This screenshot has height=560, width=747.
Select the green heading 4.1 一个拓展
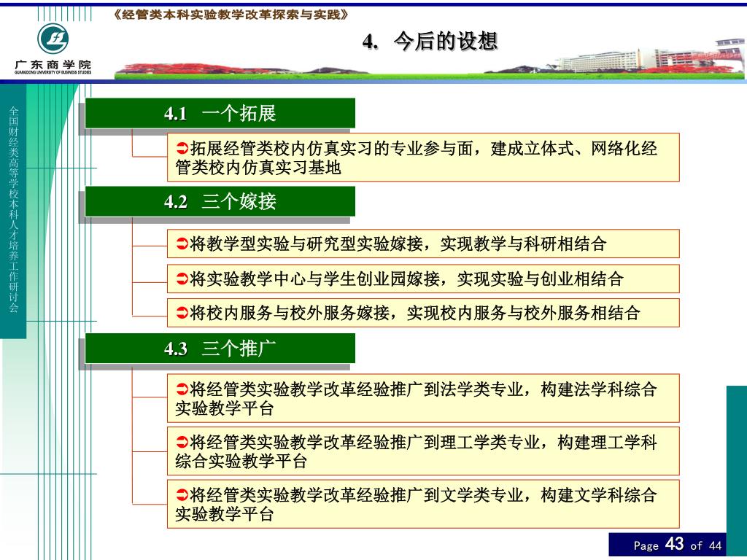(220, 113)
